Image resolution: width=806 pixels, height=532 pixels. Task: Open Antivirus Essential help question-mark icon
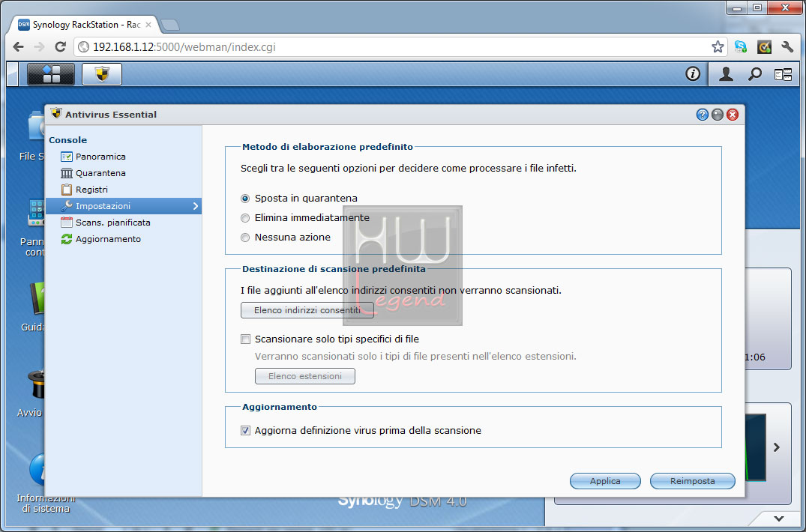coord(703,115)
